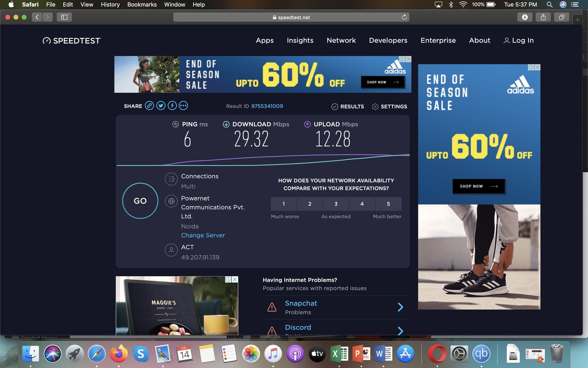The width and height of the screenshot is (588, 368).
Task: Open Safari downloads popover
Action: point(525,17)
